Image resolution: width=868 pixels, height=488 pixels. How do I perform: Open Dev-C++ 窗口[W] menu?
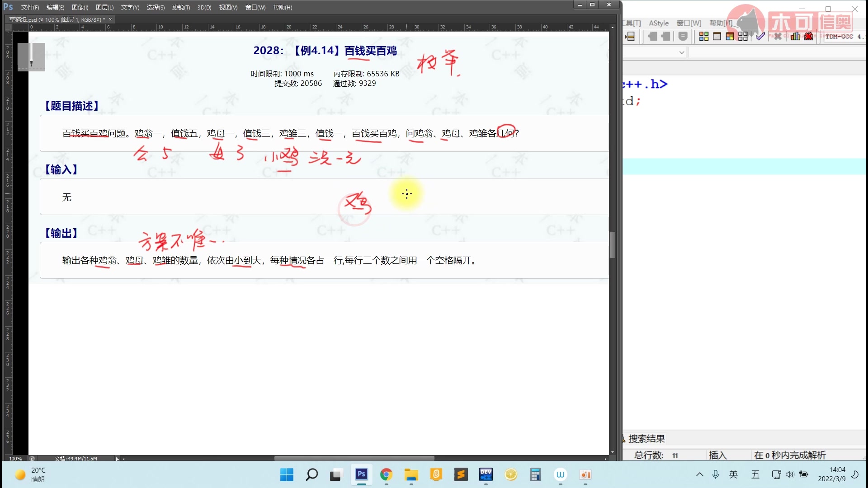pos(689,23)
